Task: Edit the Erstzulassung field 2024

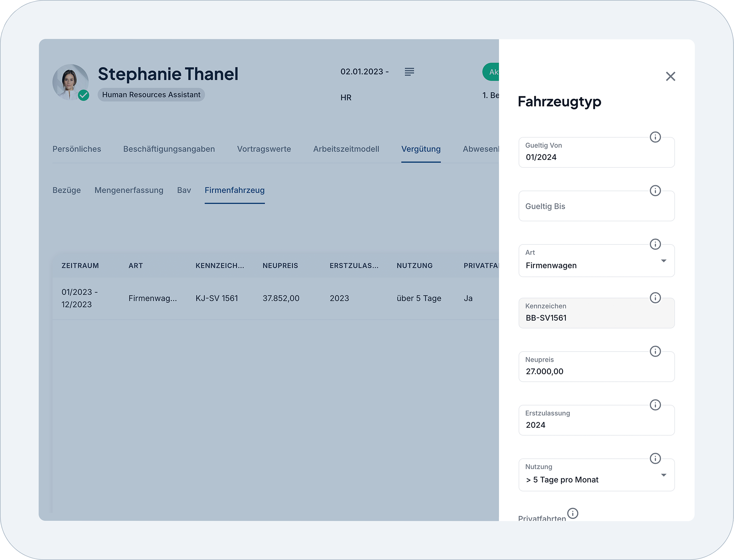Action: point(596,420)
